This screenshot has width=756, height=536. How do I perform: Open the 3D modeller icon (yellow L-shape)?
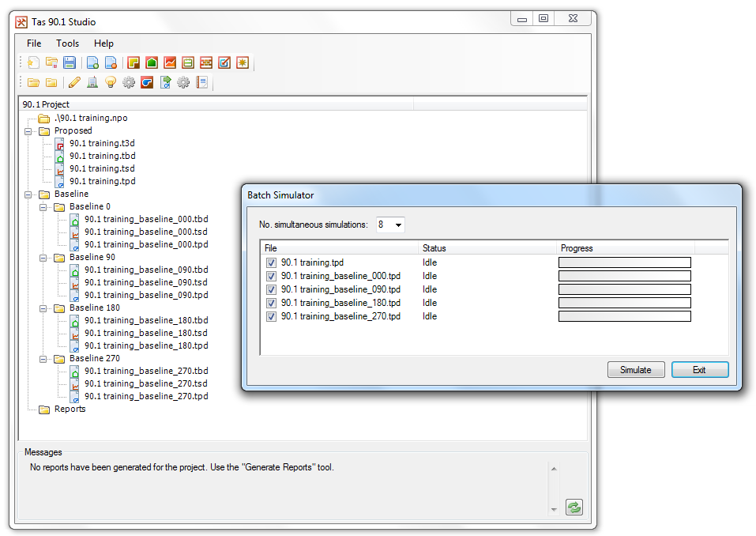click(x=134, y=62)
